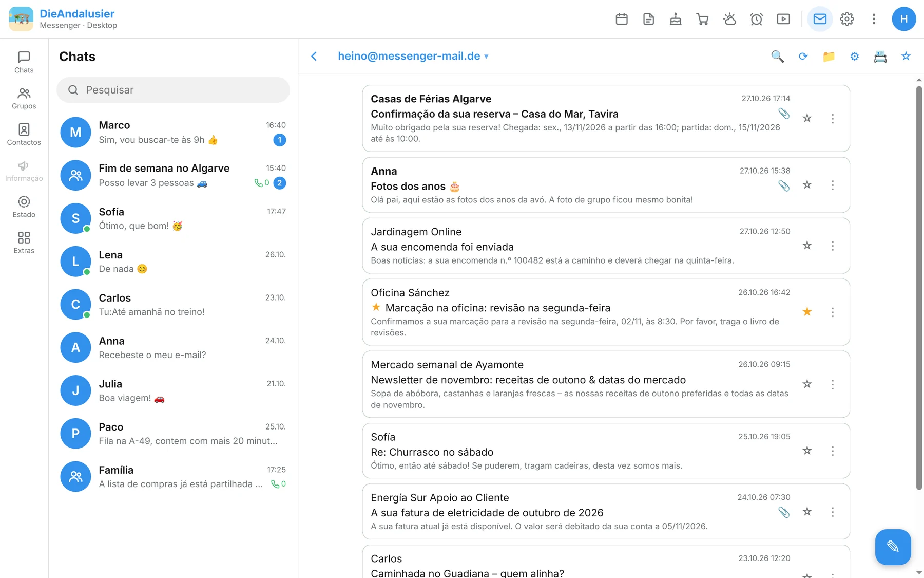Select the mail envelope icon
924x578 pixels.
820,19
